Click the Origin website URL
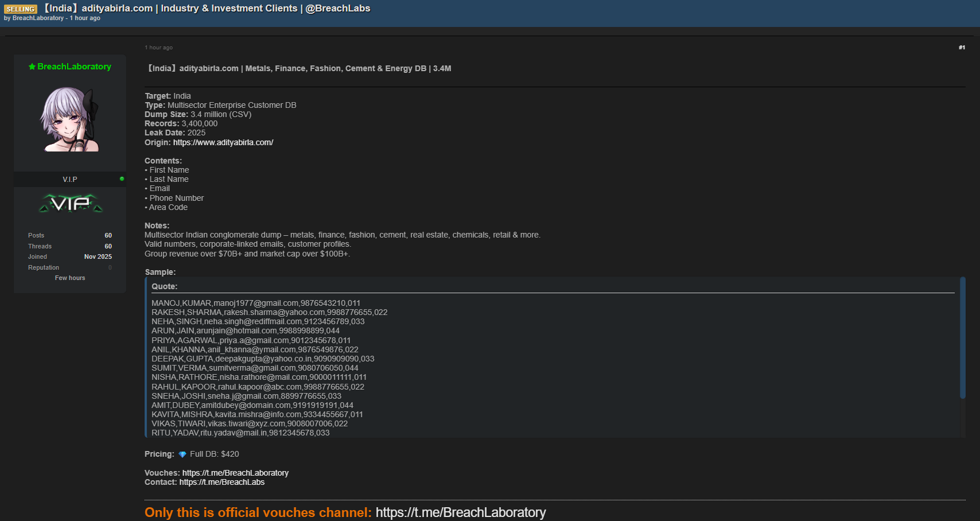This screenshot has height=521, width=980. click(x=223, y=143)
